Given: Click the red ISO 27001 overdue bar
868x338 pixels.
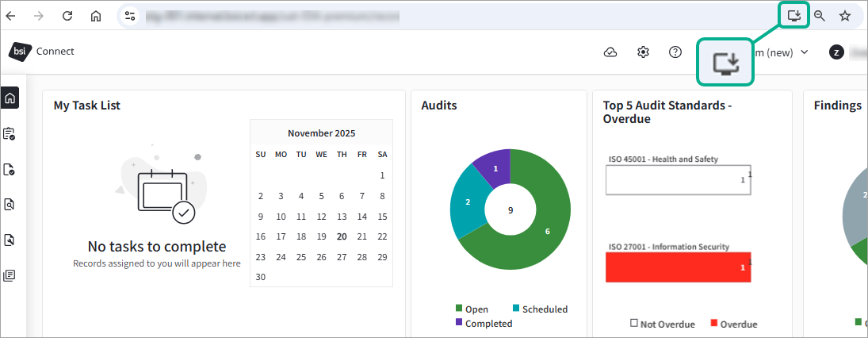Looking at the screenshot, I should 678,267.
